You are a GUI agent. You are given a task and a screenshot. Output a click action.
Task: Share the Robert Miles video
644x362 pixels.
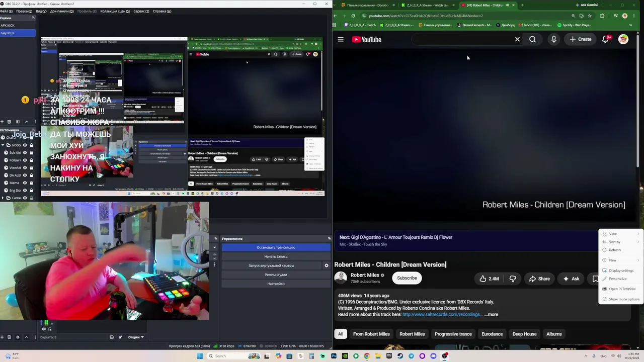point(539,279)
